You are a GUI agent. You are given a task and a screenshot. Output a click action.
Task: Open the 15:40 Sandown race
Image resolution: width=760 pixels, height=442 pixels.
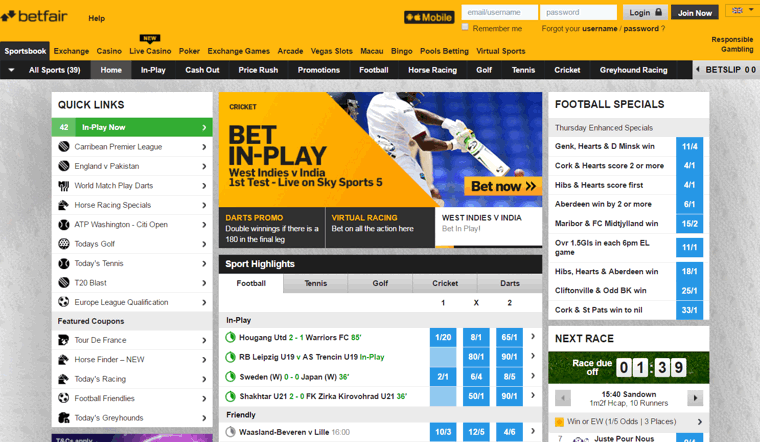(629, 398)
